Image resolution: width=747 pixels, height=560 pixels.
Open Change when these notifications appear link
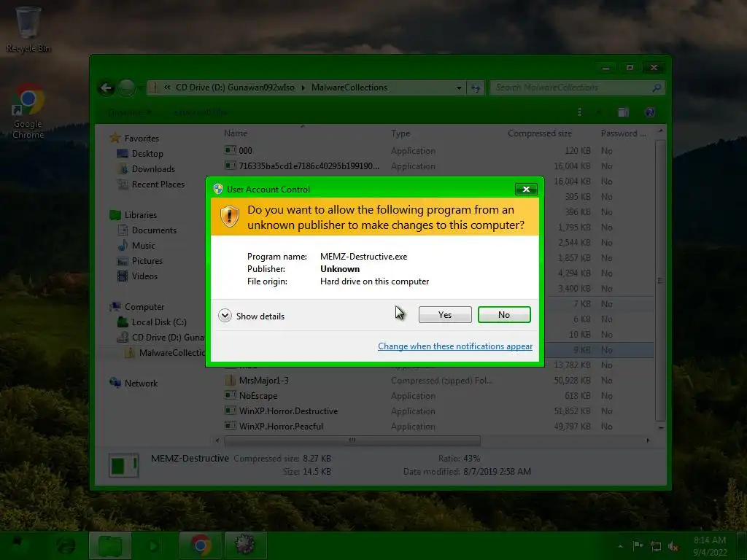[455, 346]
